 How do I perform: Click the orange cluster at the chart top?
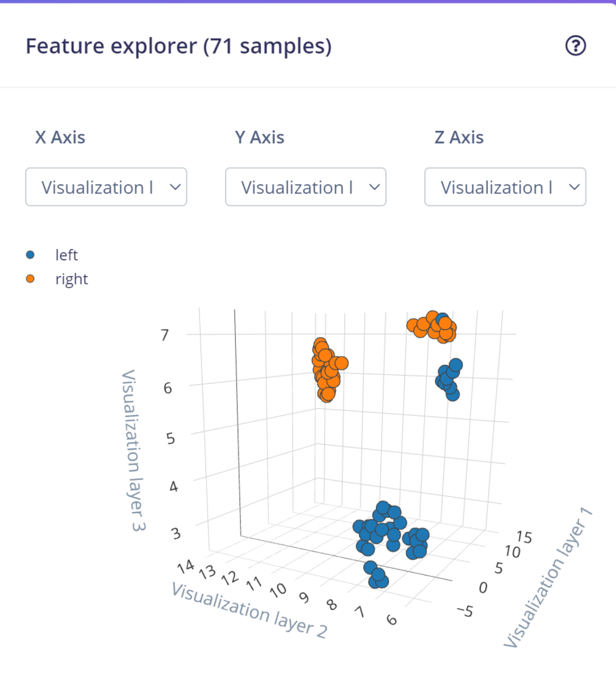coord(430,327)
